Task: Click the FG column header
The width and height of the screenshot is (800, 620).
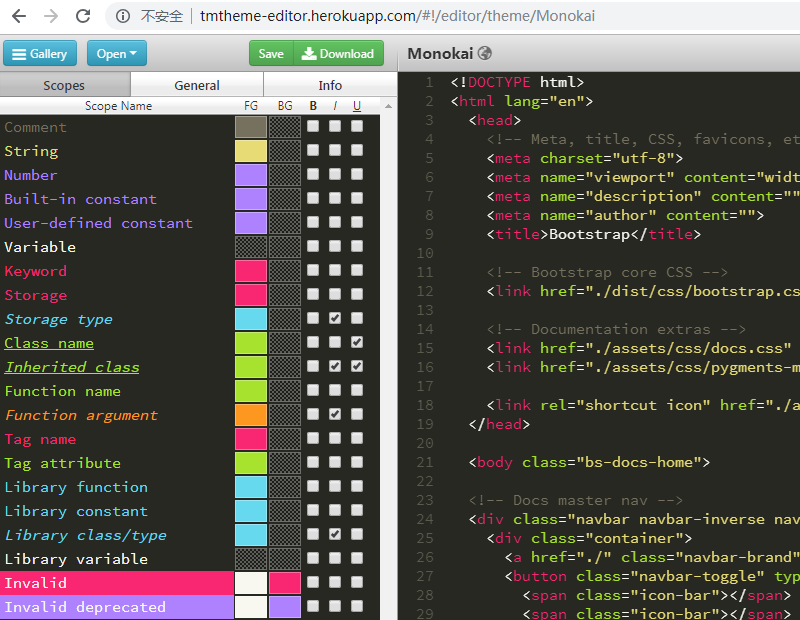Action: pos(251,106)
